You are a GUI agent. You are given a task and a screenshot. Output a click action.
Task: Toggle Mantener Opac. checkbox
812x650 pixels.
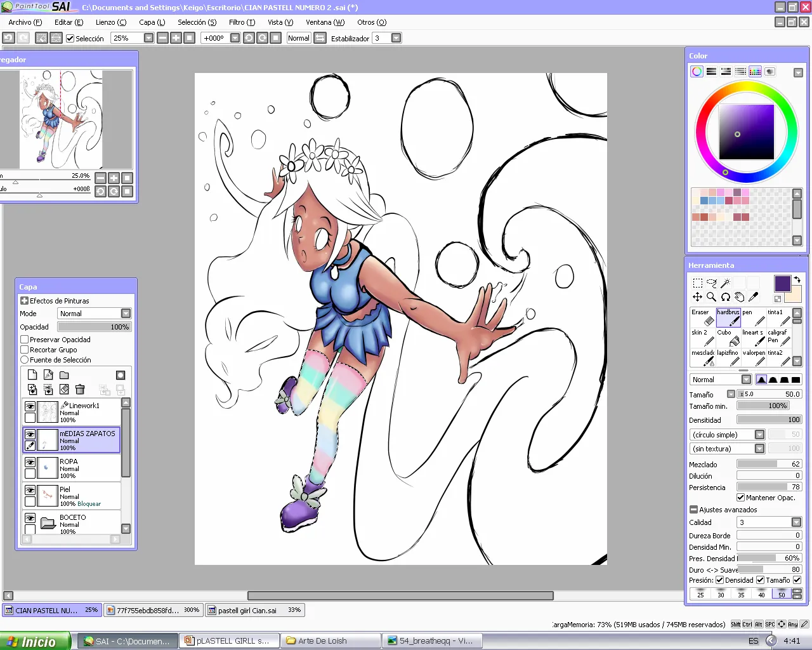point(740,498)
